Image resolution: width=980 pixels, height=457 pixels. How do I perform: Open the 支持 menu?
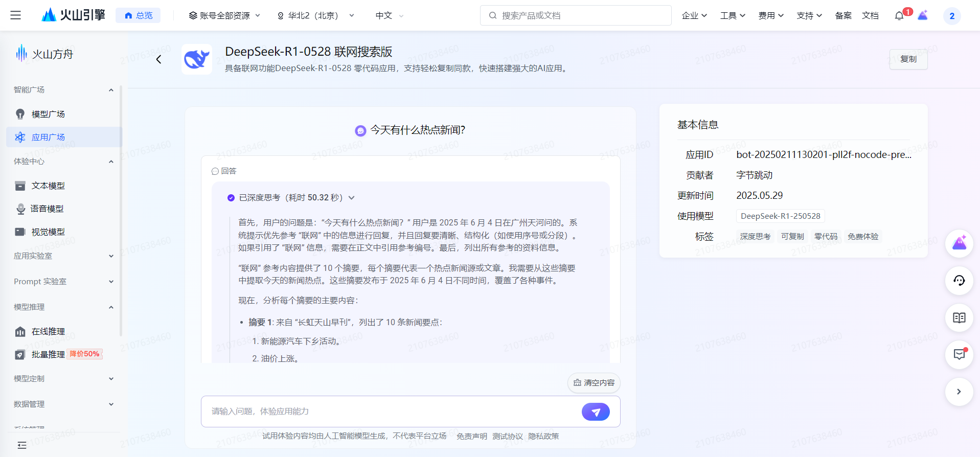(809, 15)
